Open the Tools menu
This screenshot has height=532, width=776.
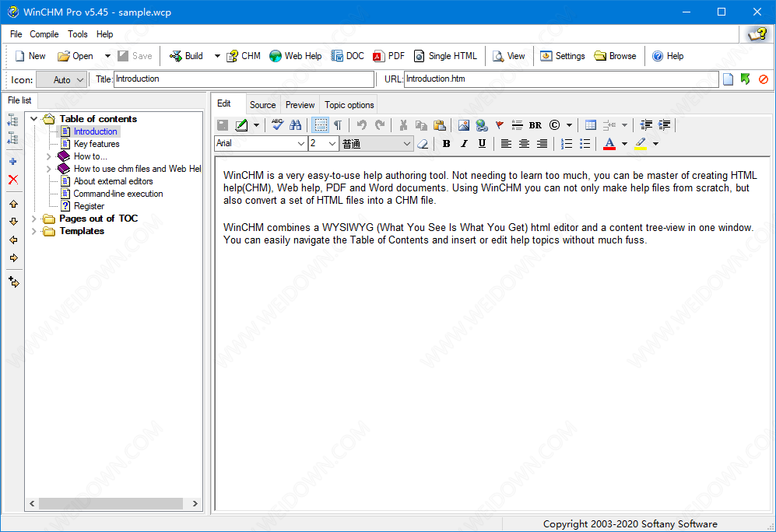[x=78, y=34]
